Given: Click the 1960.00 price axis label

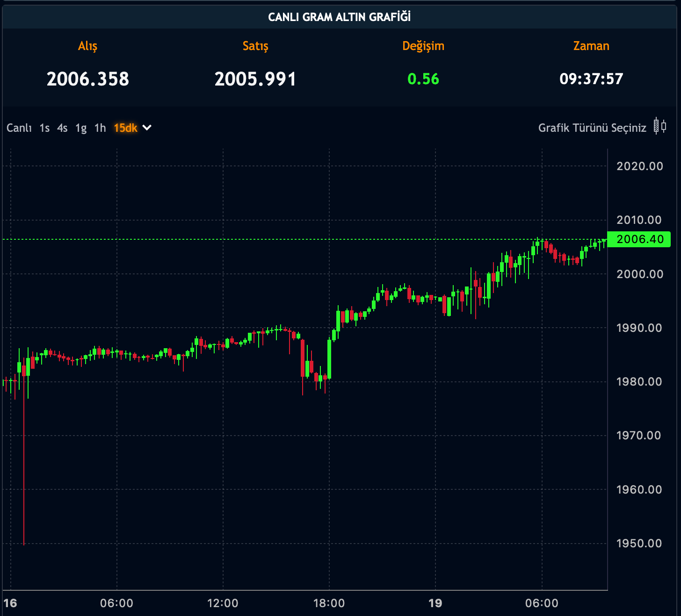Looking at the screenshot, I should (x=639, y=490).
